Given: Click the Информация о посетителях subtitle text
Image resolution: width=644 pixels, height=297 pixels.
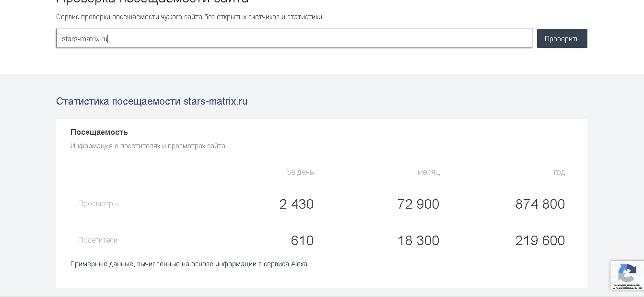Looking at the screenshot, I should coord(149,146).
